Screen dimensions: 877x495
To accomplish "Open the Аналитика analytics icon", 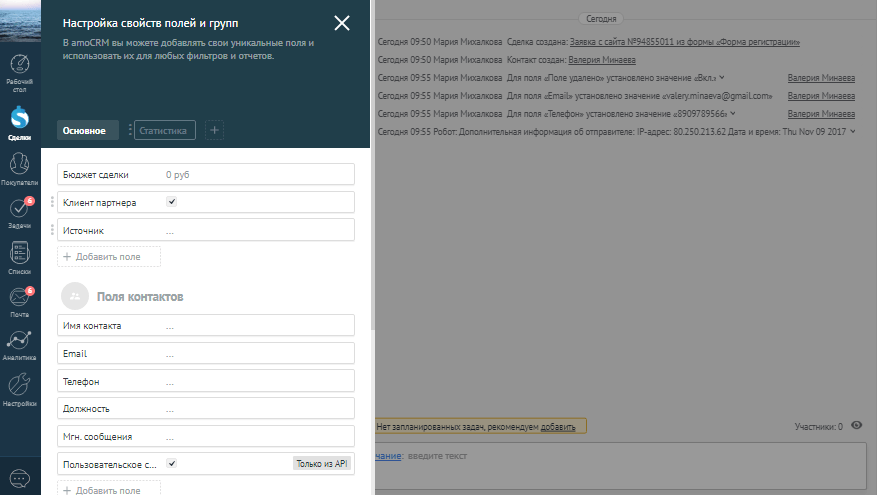I will pyautogui.click(x=20, y=341).
